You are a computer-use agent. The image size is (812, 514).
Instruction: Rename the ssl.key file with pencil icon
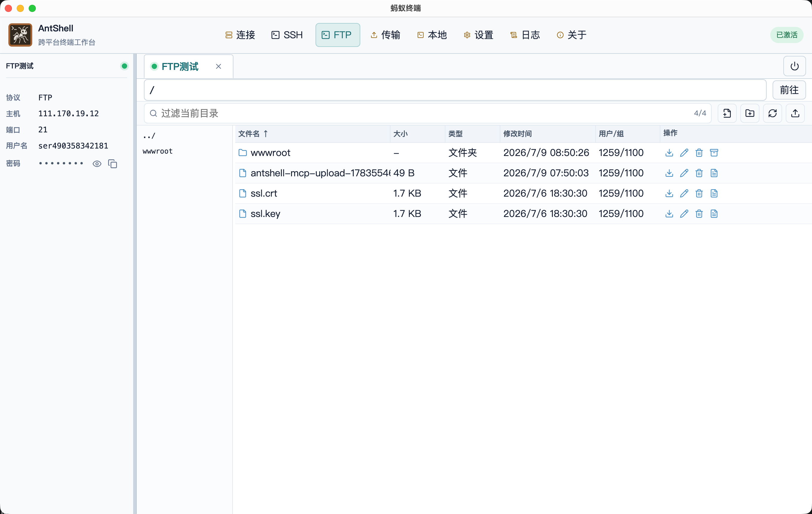pyautogui.click(x=684, y=214)
